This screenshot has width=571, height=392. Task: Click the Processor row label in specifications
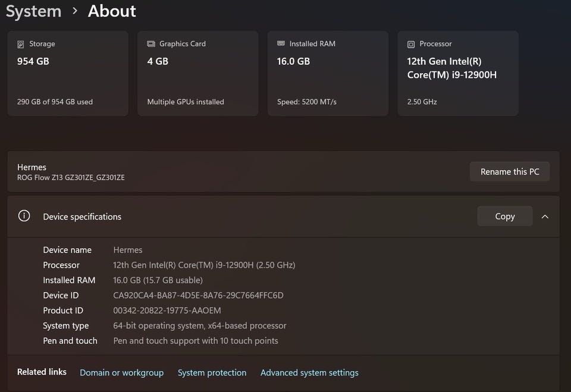(61, 265)
